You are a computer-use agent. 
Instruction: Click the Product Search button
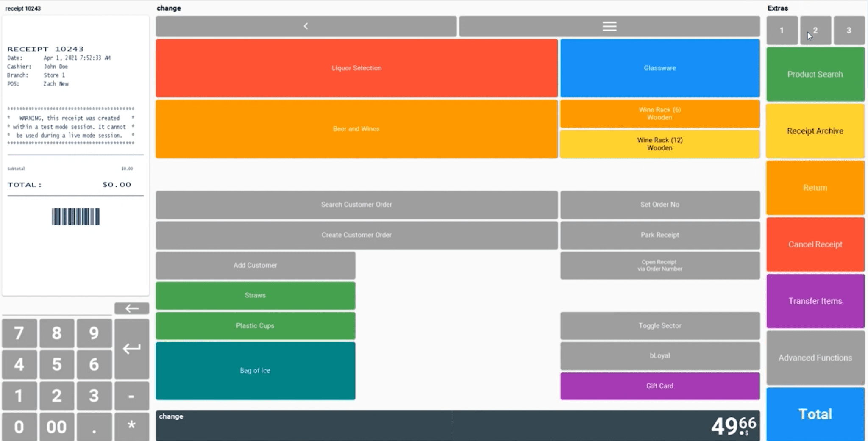[815, 75]
